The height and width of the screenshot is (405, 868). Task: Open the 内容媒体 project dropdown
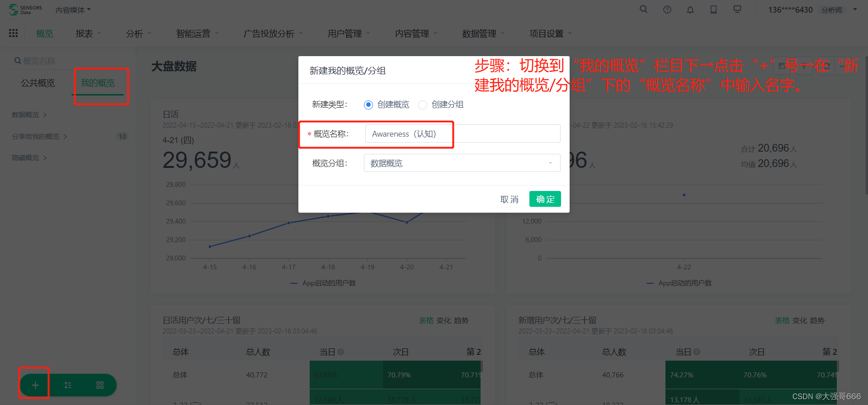(x=73, y=10)
